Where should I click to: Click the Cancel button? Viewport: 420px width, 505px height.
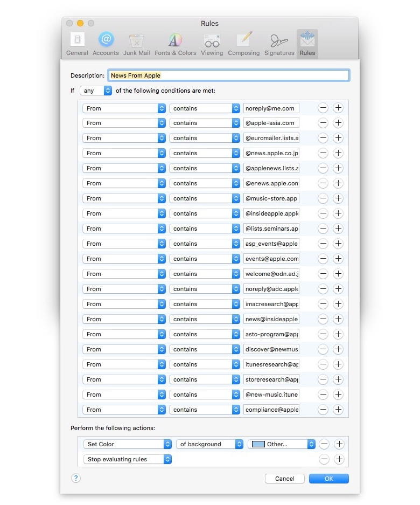click(x=284, y=479)
